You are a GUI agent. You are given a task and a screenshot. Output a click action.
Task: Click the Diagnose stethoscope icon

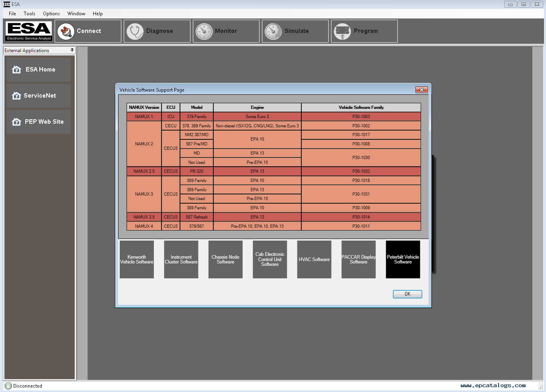135,31
